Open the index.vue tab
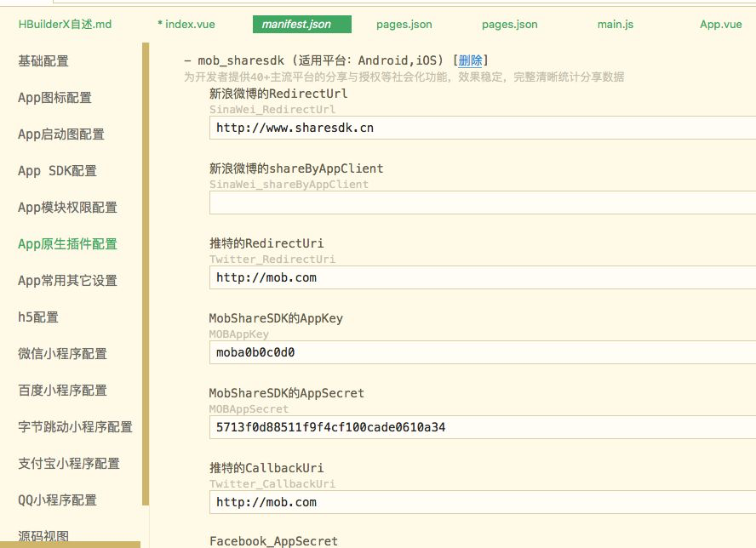756x548 pixels. 186,25
